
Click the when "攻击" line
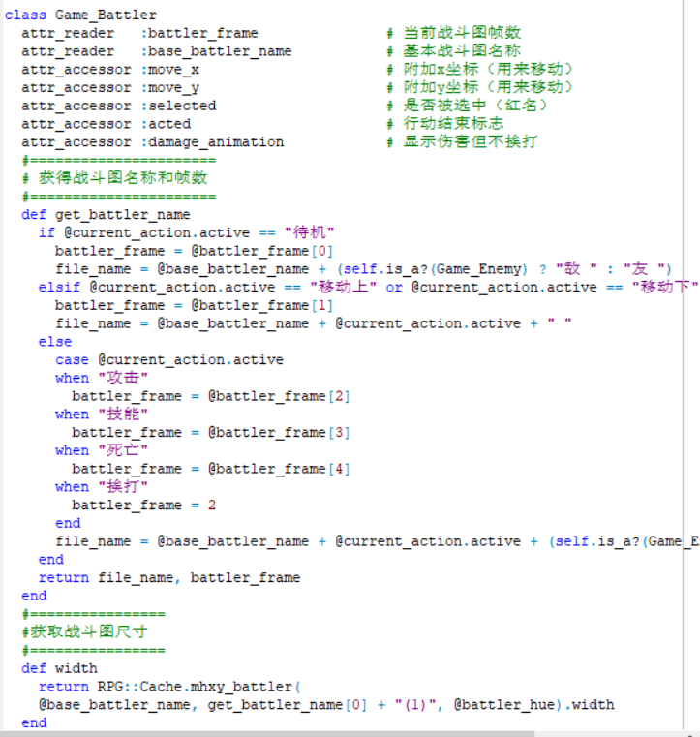[102, 378]
